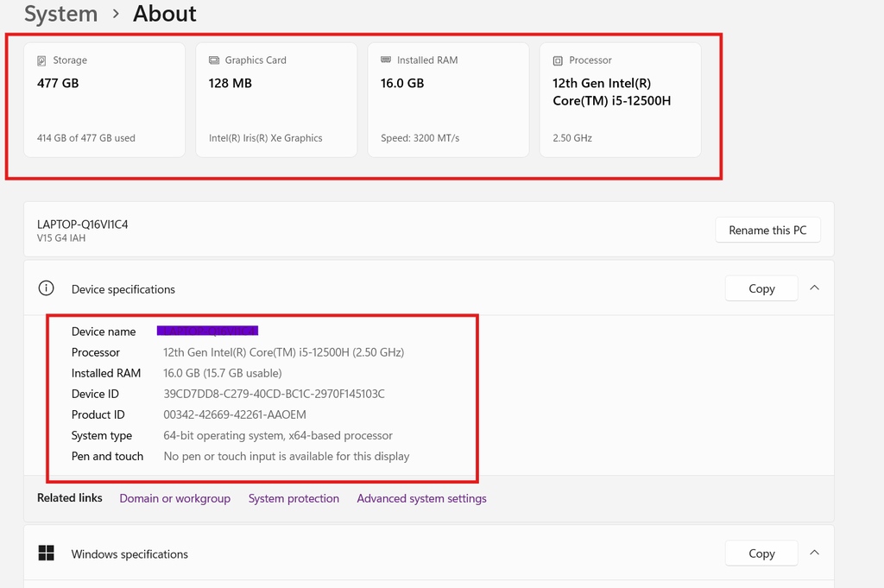Click the Device ID value 39CD7DD8-C279-40CD-BC1C-2970F145103C
Screen dimensions: 884x588
(x=274, y=394)
